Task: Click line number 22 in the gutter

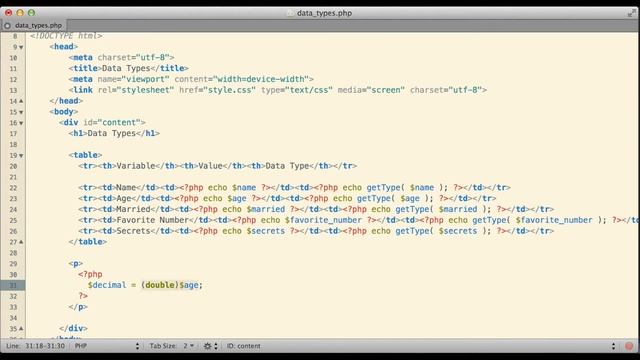Action: [13, 188]
